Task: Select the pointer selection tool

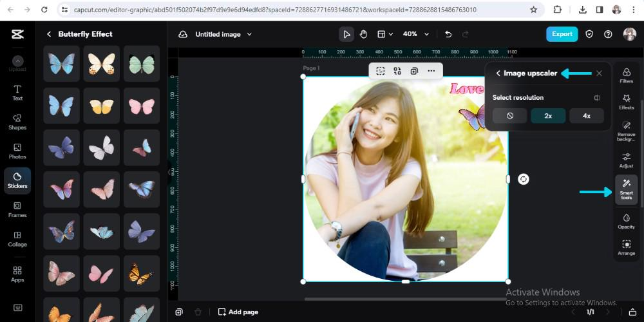Action: pos(346,34)
